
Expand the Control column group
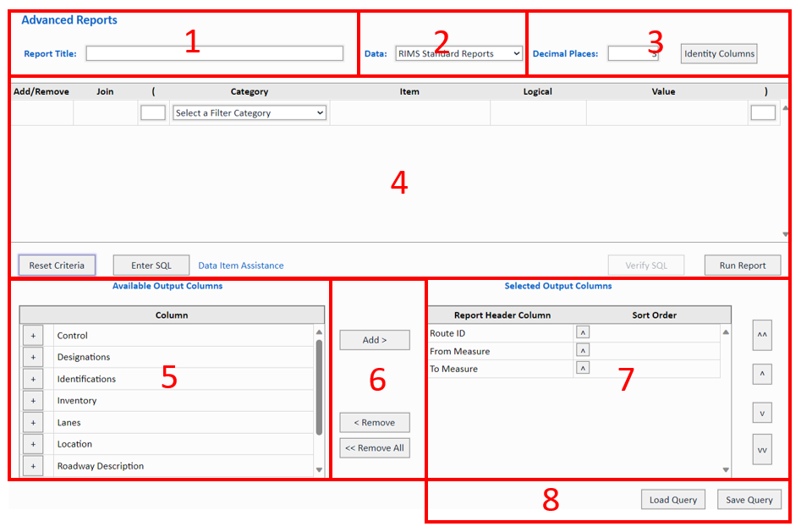click(33, 336)
